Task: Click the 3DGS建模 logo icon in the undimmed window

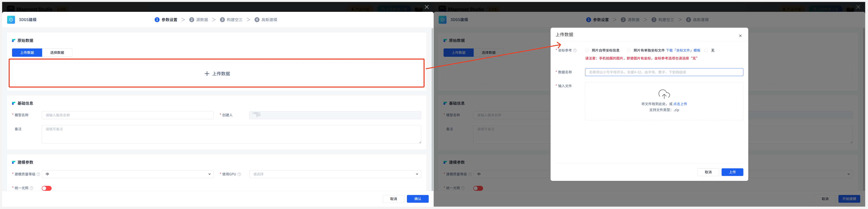Action: coord(11,20)
